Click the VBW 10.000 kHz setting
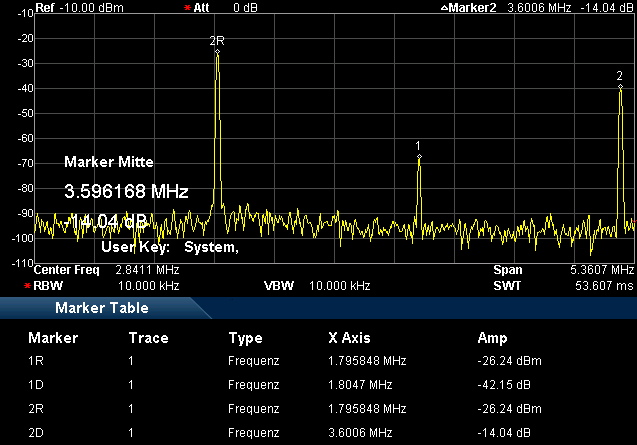The image size is (637, 445). (338, 286)
